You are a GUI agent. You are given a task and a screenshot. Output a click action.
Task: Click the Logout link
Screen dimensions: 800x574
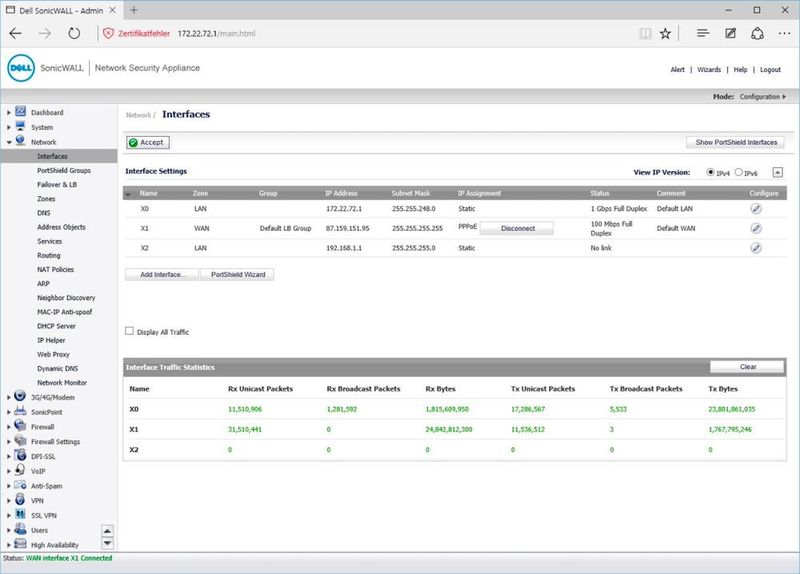[770, 69]
